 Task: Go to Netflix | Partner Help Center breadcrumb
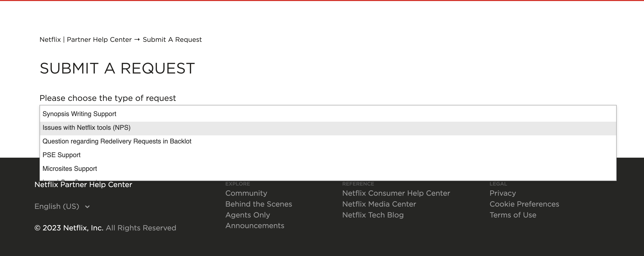[86, 40]
